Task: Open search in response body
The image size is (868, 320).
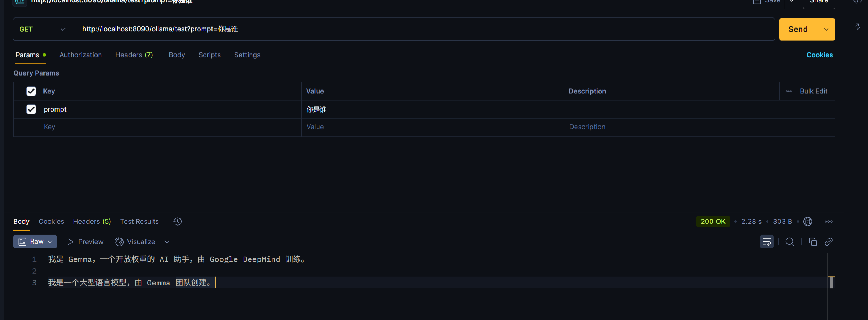Action: click(790, 242)
